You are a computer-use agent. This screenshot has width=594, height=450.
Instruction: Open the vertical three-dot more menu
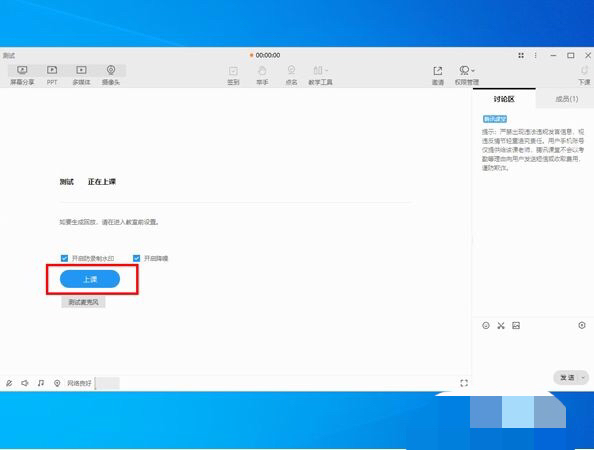535,55
